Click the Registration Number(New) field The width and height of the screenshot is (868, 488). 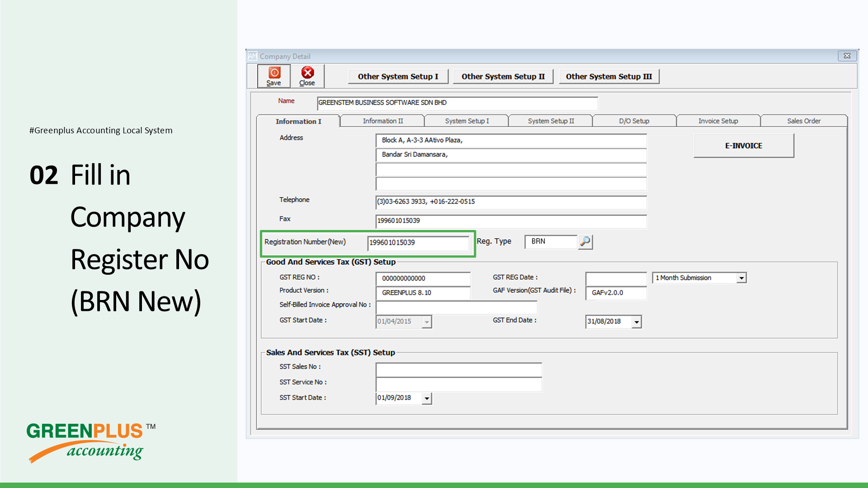click(x=418, y=243)
